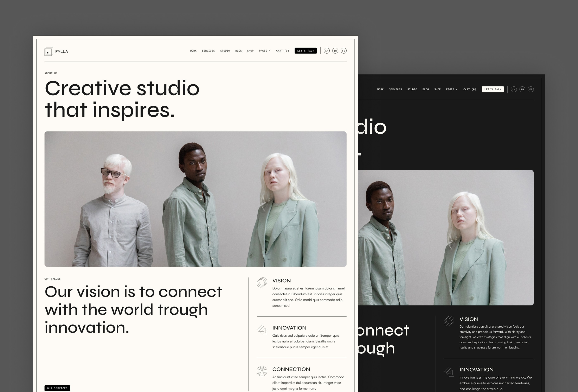
Task: Click hero team photo on dark page
Action: point(446,238)
